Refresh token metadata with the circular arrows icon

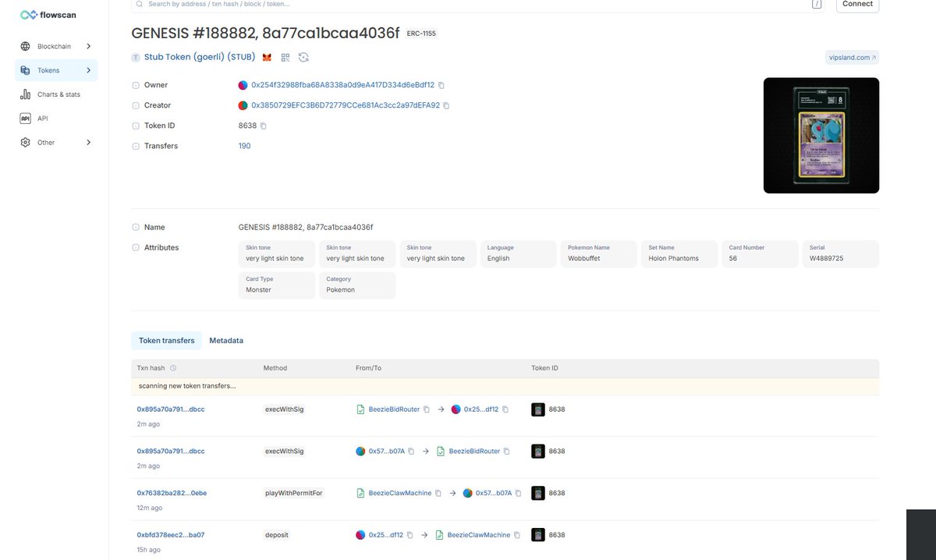pos(303,58)
